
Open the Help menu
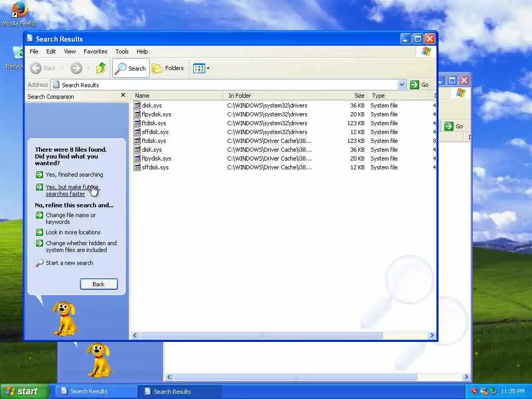142,51
